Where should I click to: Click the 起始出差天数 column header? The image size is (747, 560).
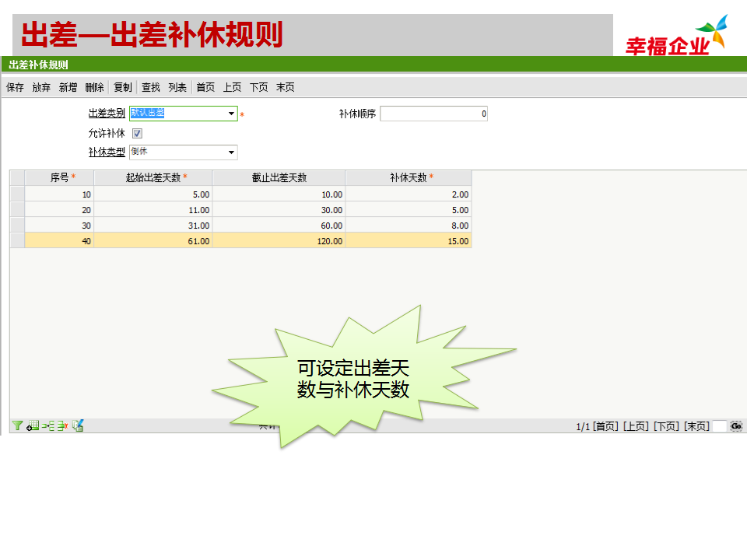pyautogui.click(x=153, y=177)
